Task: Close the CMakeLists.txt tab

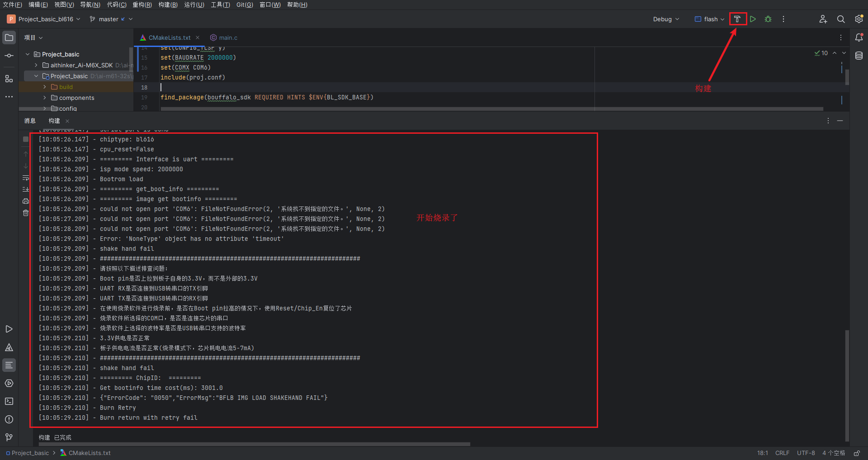Action: pyautogui.click(x=198, y=38)
